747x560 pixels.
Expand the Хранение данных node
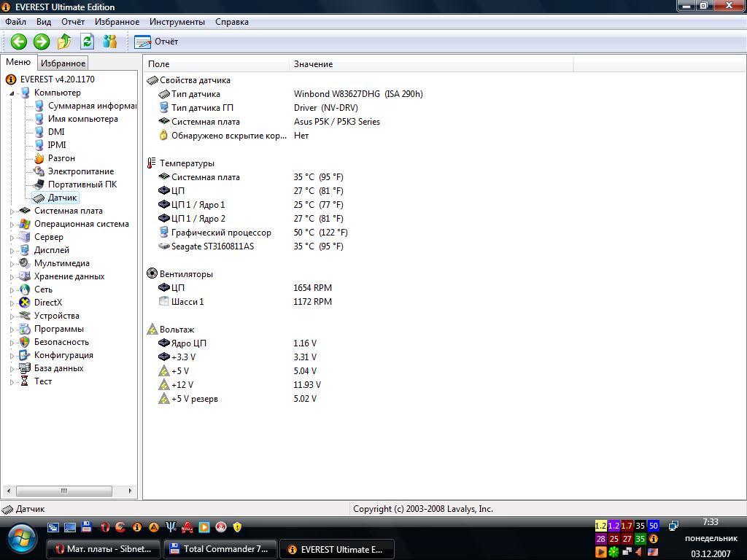click(x=12, y=276)
